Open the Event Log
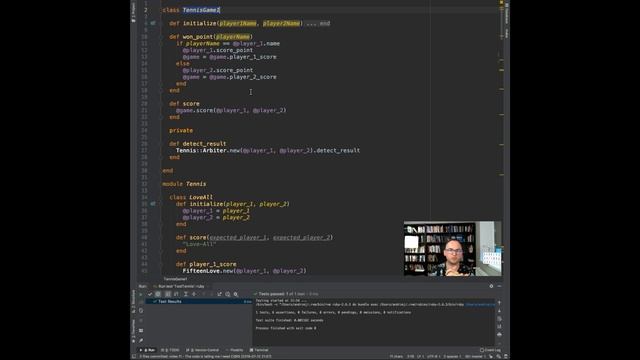 click(490, 350)
